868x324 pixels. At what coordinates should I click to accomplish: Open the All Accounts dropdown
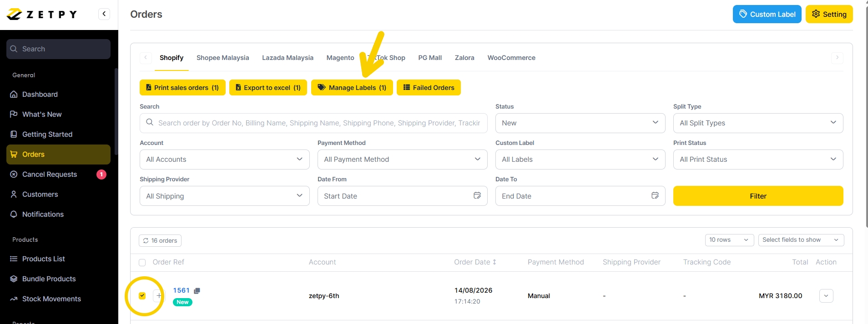click(x=224, y=160)
